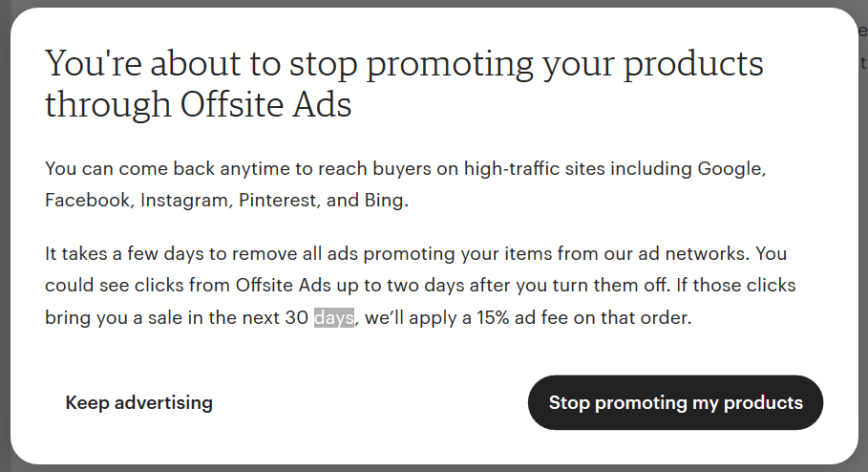Click the Stop promoting my products button
The width and height of the screenshot is (868, 472).
coord(675,403)
